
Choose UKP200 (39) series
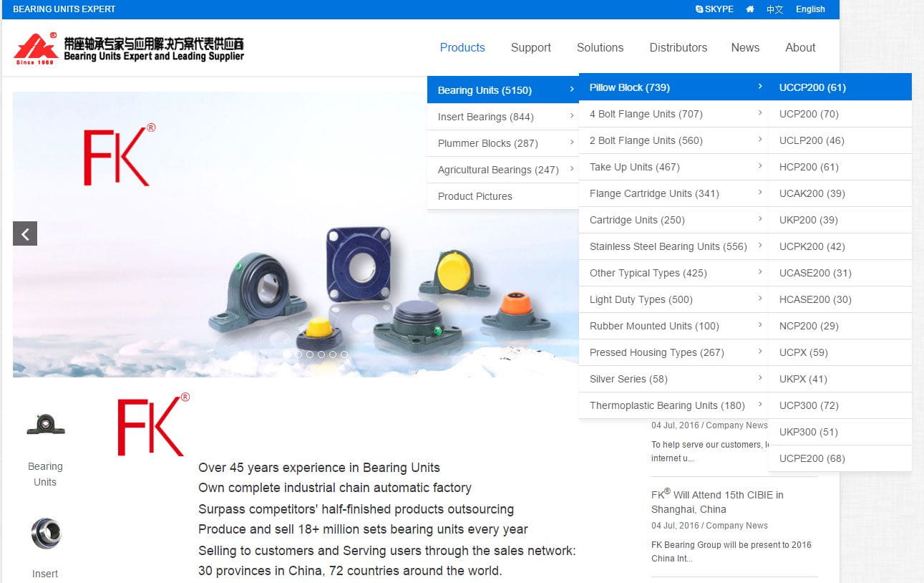(840, 220)
